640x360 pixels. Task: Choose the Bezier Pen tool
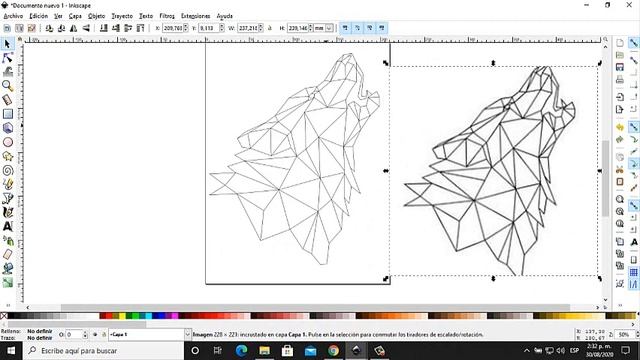pyautogui.click(x=7, y=198)
